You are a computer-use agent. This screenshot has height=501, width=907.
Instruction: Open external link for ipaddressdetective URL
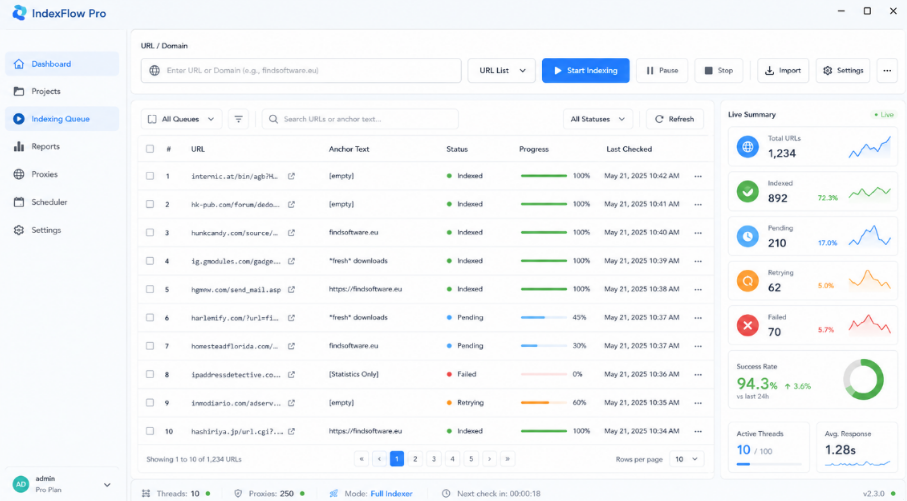(x=292, y=374)
